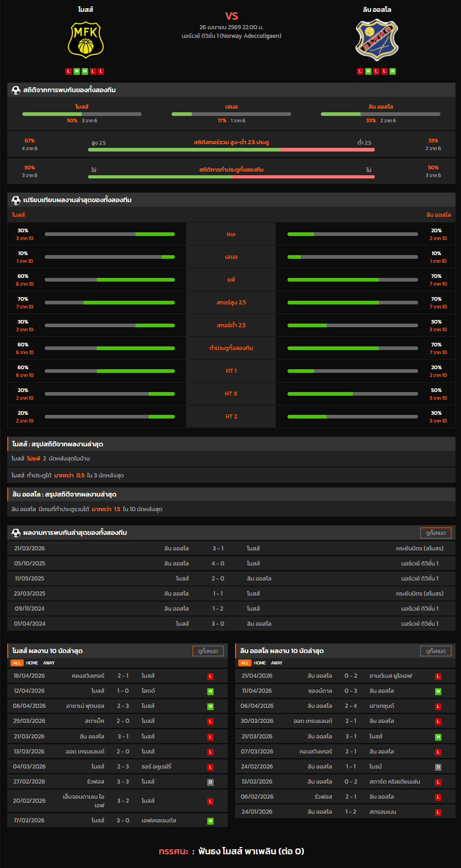Click soccer ball icon beside head-to-head stats header

[x=16, y=90]
